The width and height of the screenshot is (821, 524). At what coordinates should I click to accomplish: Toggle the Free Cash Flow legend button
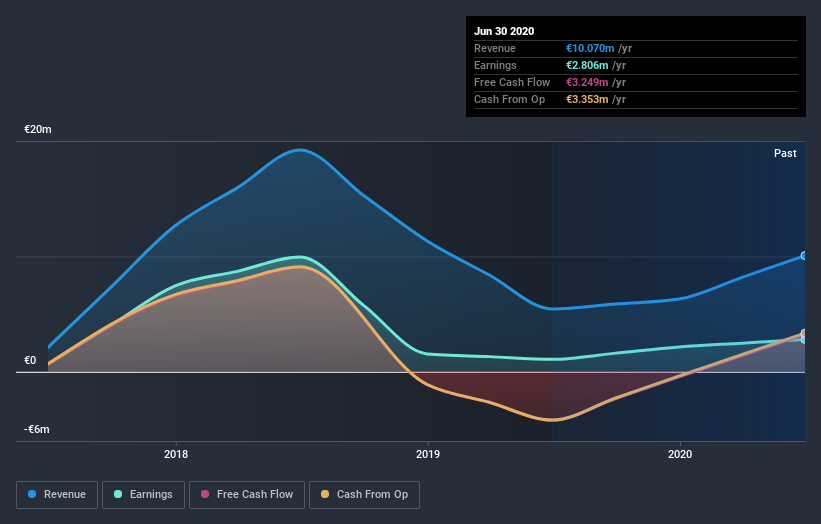247,495
